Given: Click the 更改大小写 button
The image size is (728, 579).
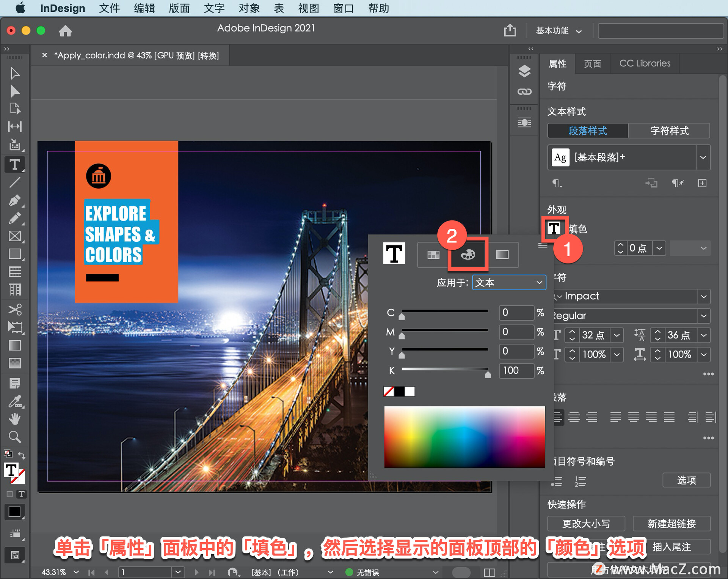Looking at the screenshot, I should (586, 524).
